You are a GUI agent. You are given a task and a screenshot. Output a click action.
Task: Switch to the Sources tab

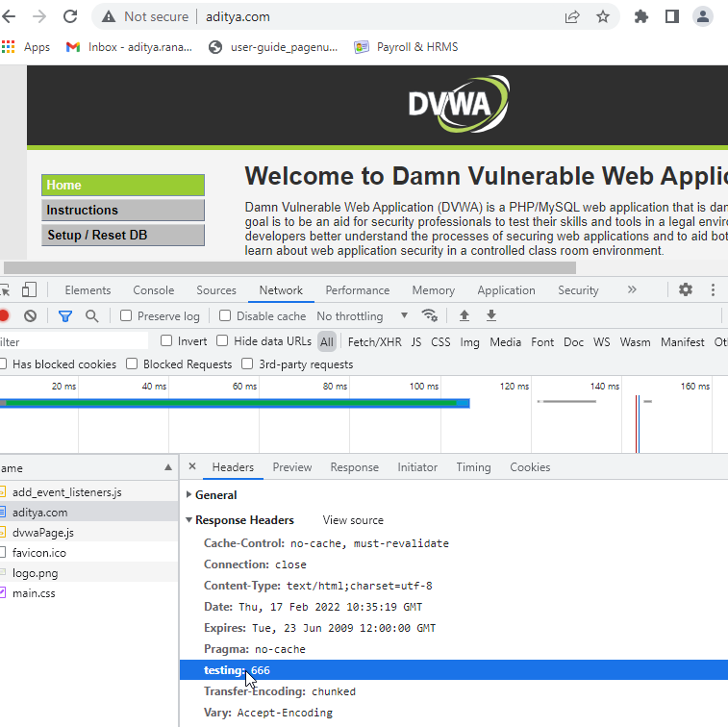coord(215,290)
